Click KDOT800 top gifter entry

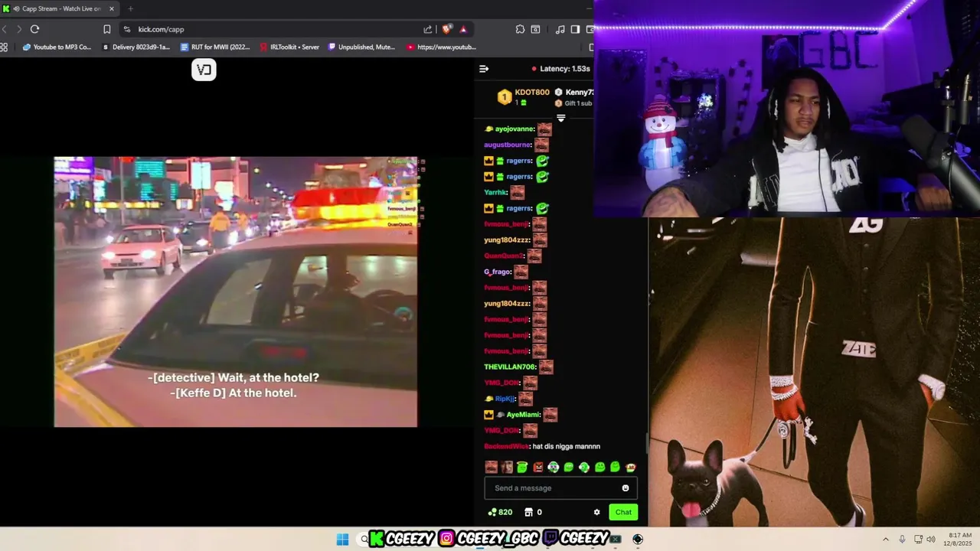[523, 96]
